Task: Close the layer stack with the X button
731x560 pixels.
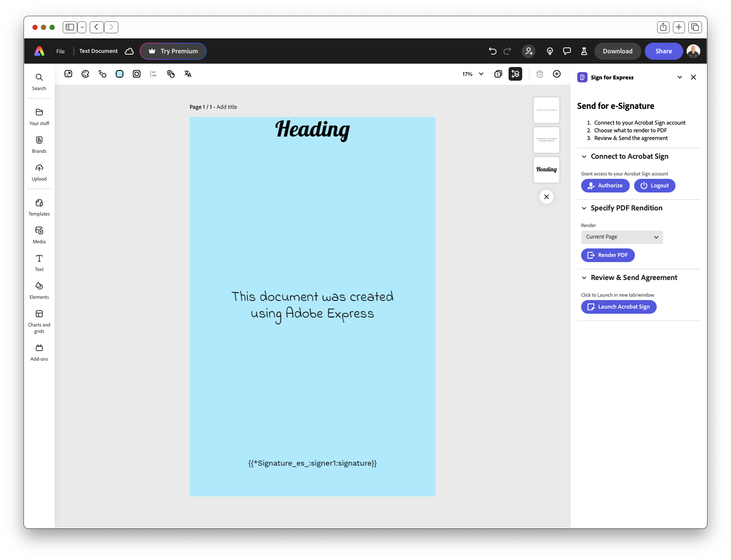Action: point(547,197)
